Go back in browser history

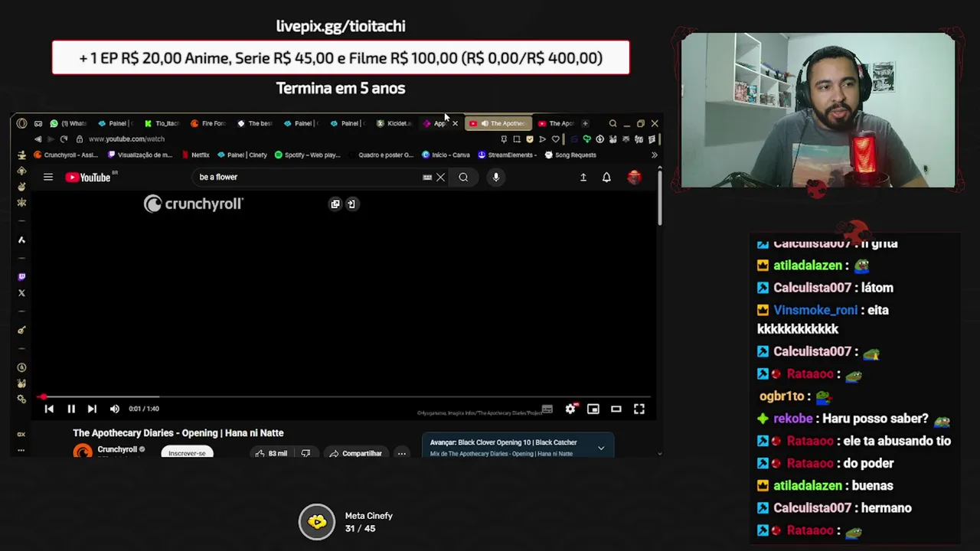[x=38, y=139]
